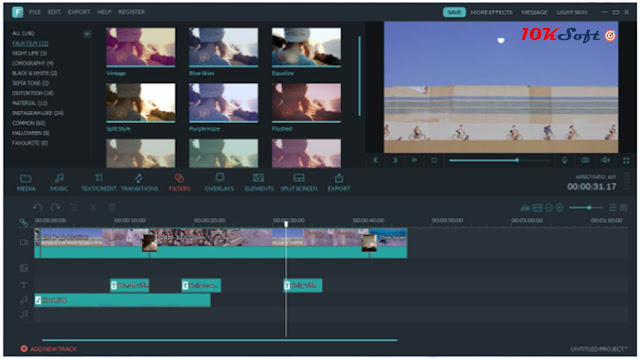Collapse the filter category list arrow
This screenshot has width=640, height=360.
point(87,34)
